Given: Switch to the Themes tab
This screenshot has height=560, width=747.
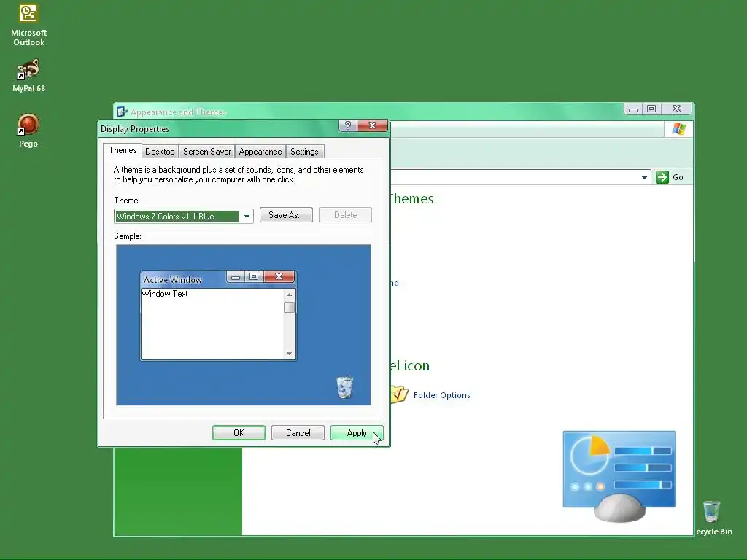Looking at the screenshot, I should pos(123,150).
